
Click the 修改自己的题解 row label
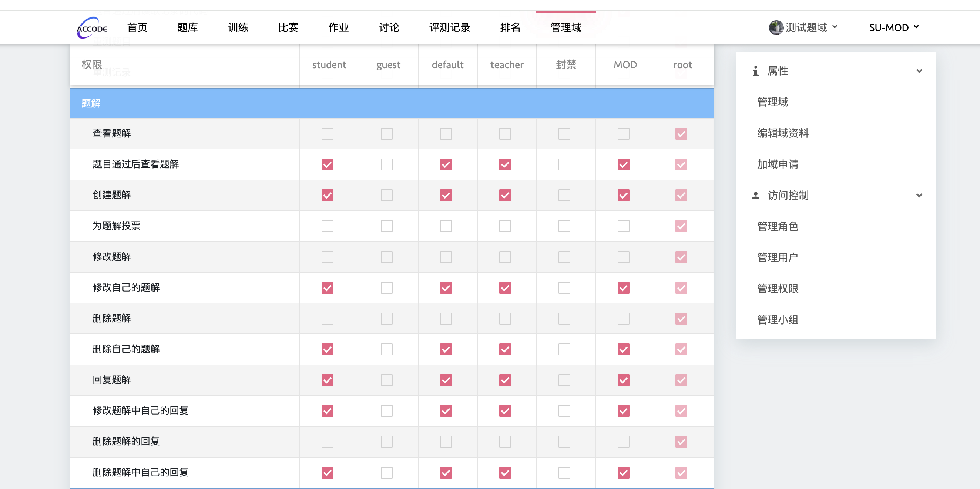(x=126, y=287)
